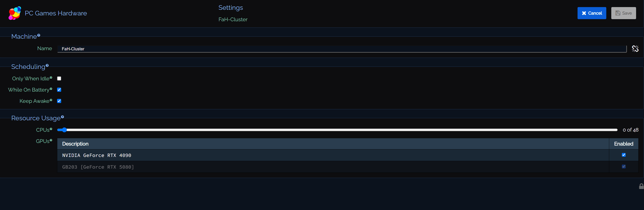Viewport: 644px width, 210px height.
Task: Open the PC Games Hardware link
Action: pos(56,13)
